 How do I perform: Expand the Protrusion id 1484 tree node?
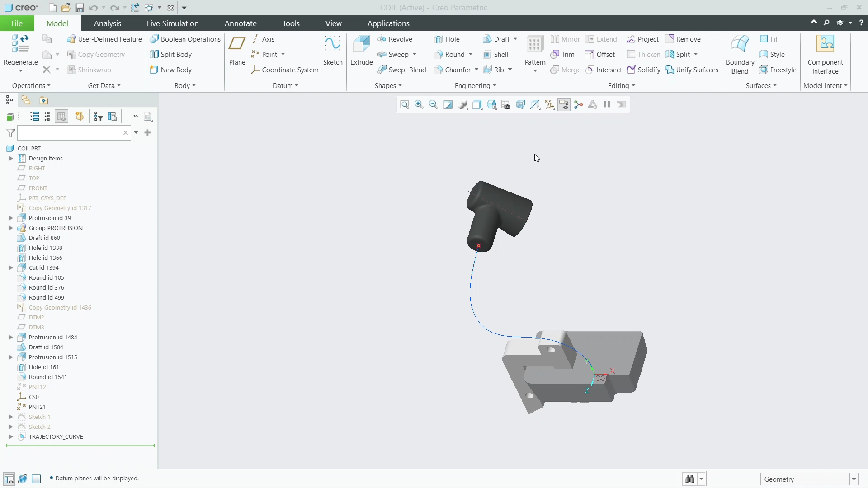pyautogui.click(x=10, y=337)
